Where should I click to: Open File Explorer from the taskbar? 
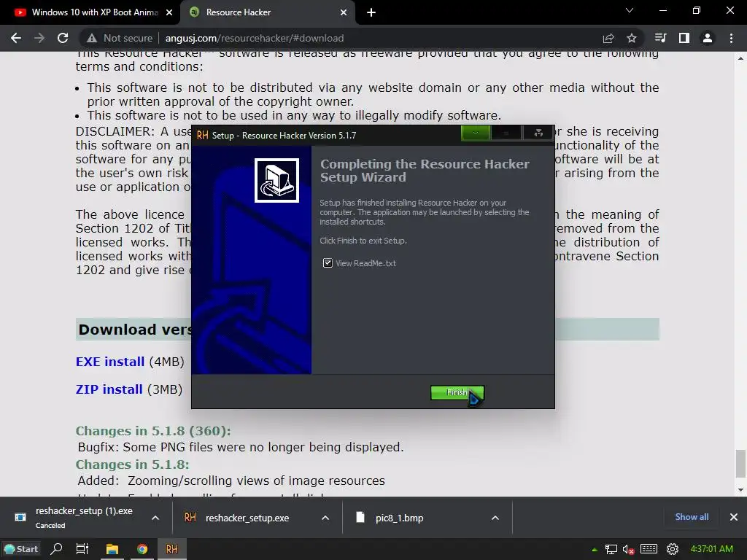tap(112, 549)
